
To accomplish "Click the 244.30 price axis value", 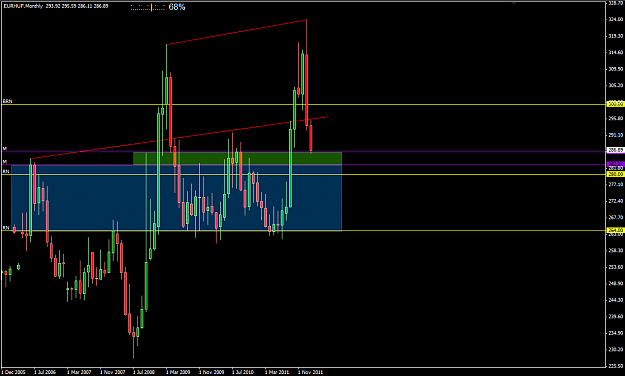I will (615, 300).
